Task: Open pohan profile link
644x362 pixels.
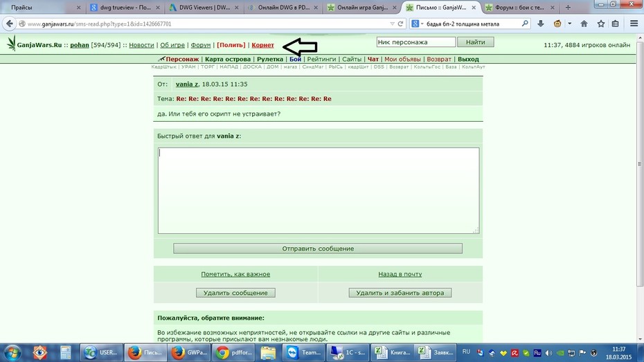Action: (79, 45)
